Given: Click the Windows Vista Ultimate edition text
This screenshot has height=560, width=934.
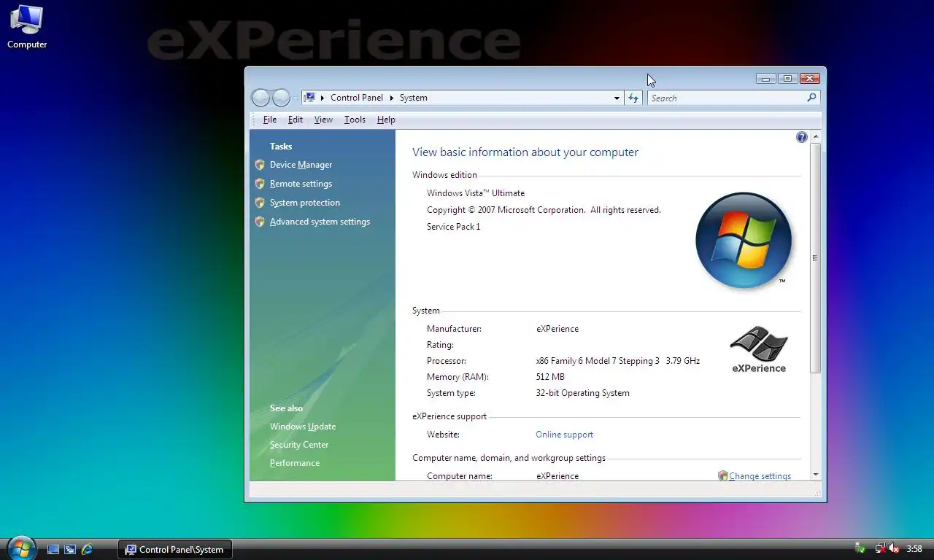Looking at the screenshot, I should pos(476,193).
